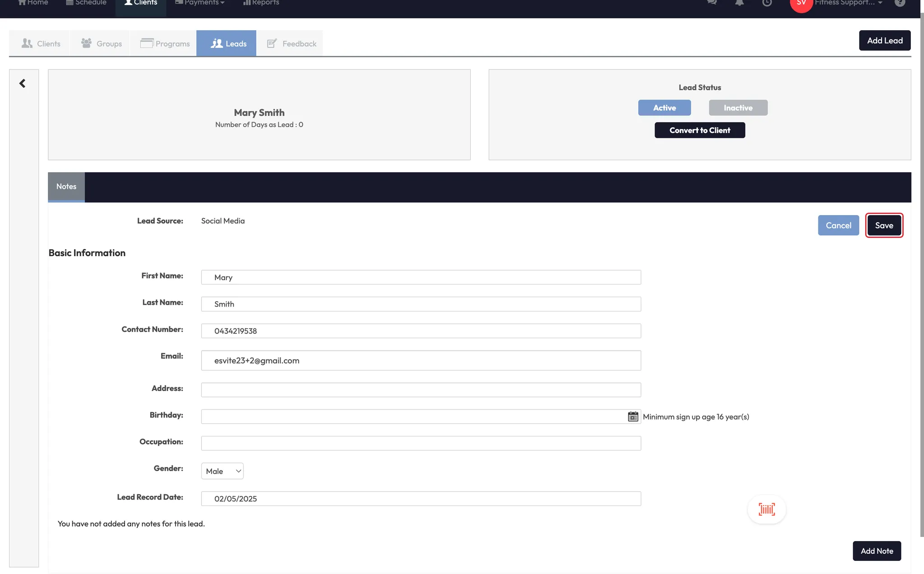Open the Gender dropdown
This screenshot has height=574, width=924.
pyautogui.click(x=222, y=471)
